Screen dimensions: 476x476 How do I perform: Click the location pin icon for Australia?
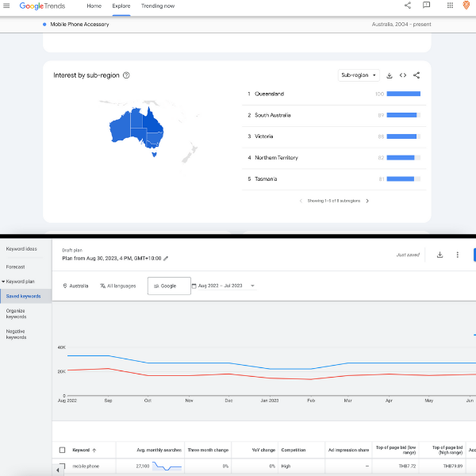pyautogui.click(x=65, y=286)
